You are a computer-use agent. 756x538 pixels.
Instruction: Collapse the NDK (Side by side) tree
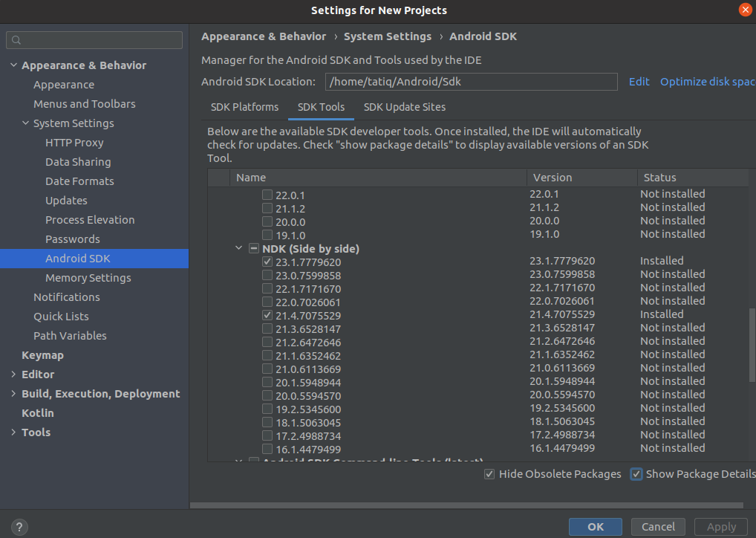click(238, 247)
